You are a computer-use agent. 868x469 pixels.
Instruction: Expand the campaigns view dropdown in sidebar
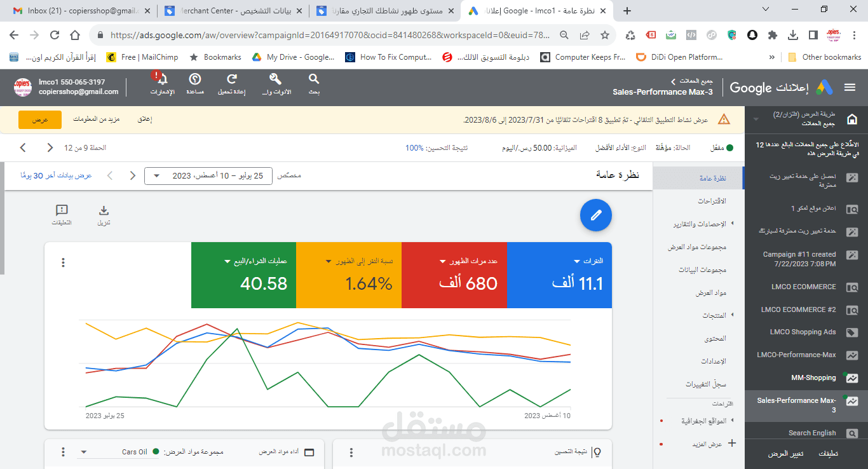pos(756,119)
